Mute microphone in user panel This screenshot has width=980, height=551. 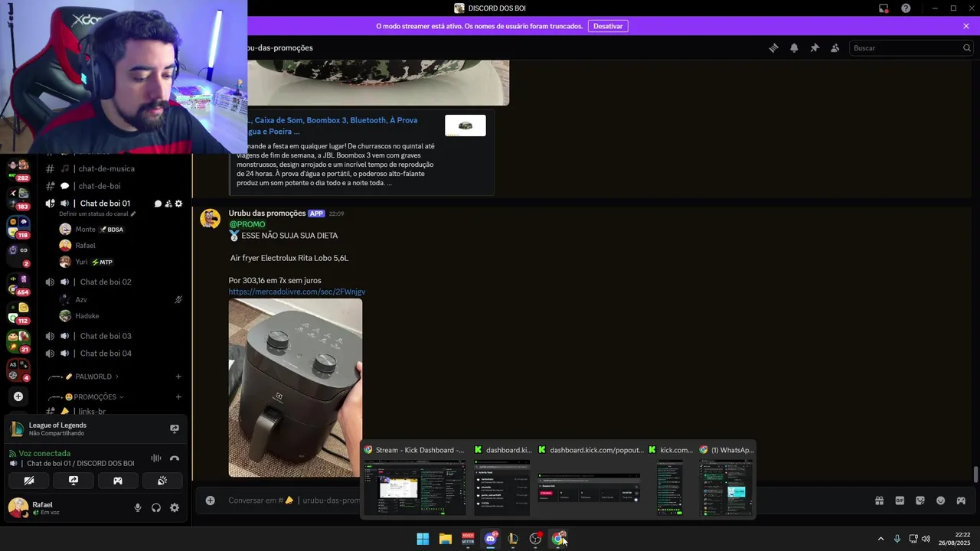point(138,507)
